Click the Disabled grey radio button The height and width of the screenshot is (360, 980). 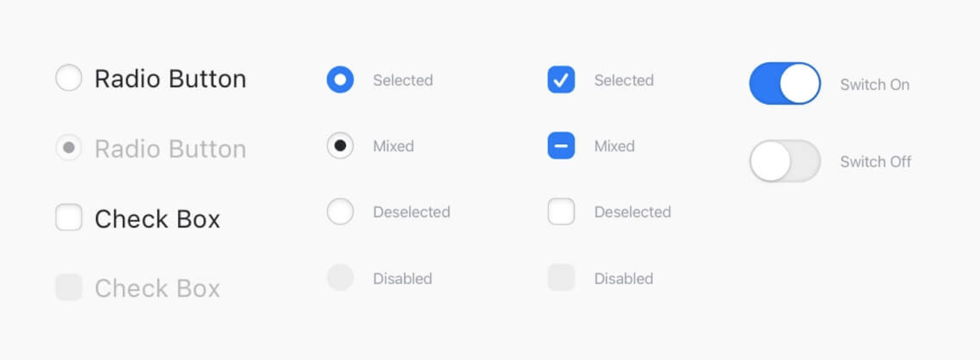pyautogui.click(x=340, y=278)
